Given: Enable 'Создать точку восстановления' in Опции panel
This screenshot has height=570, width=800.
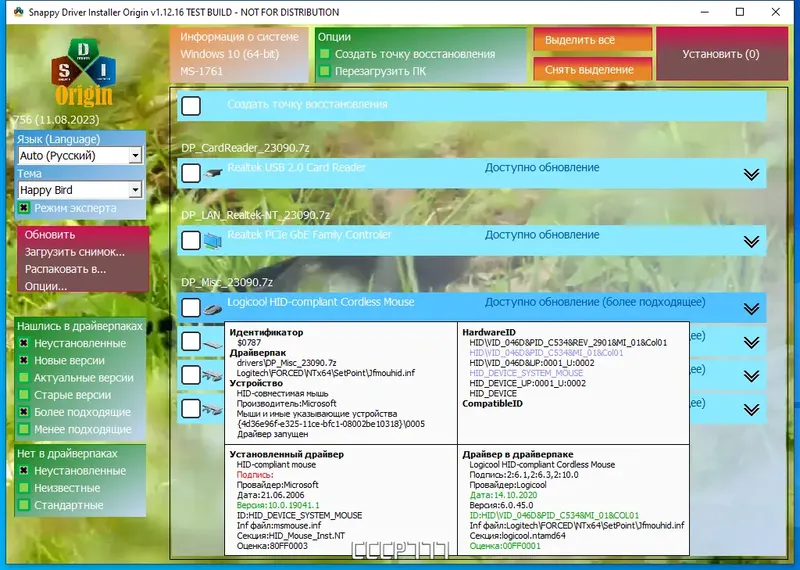Looking at the screenshot, I should pos(324,54).
